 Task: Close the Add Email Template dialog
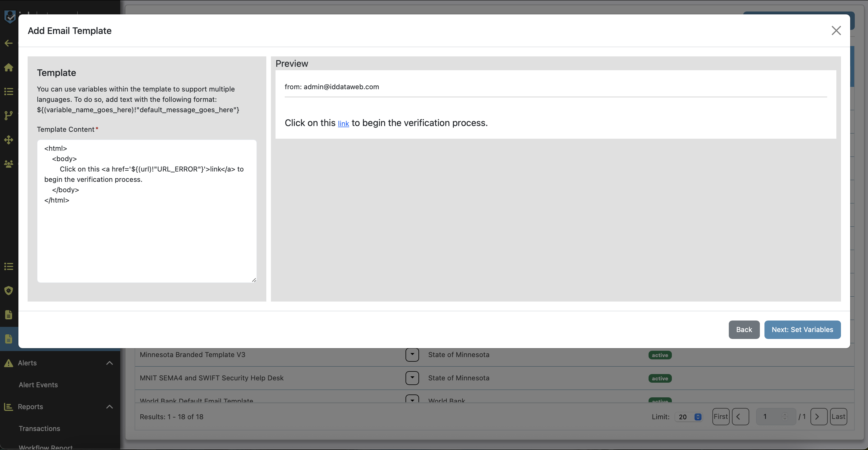pyautogui.click(x=836, y=31)
